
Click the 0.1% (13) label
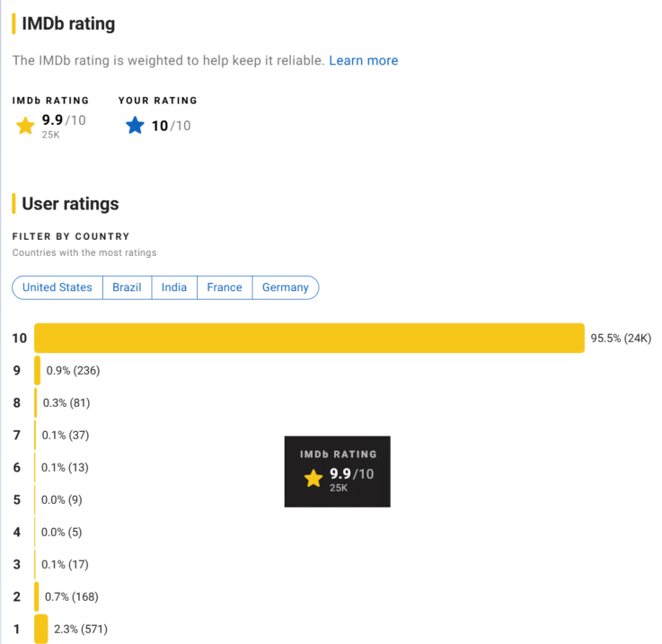click(x=65, y=467)
